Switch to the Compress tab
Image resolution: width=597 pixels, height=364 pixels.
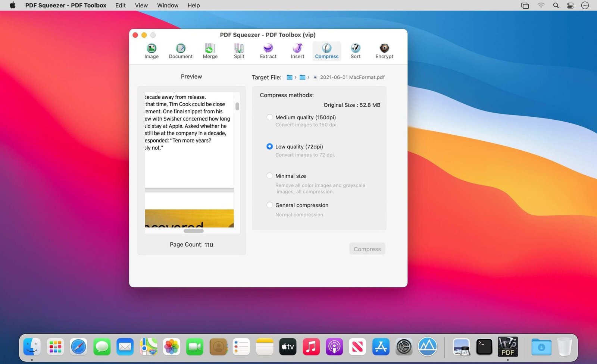tap(326, 51)
